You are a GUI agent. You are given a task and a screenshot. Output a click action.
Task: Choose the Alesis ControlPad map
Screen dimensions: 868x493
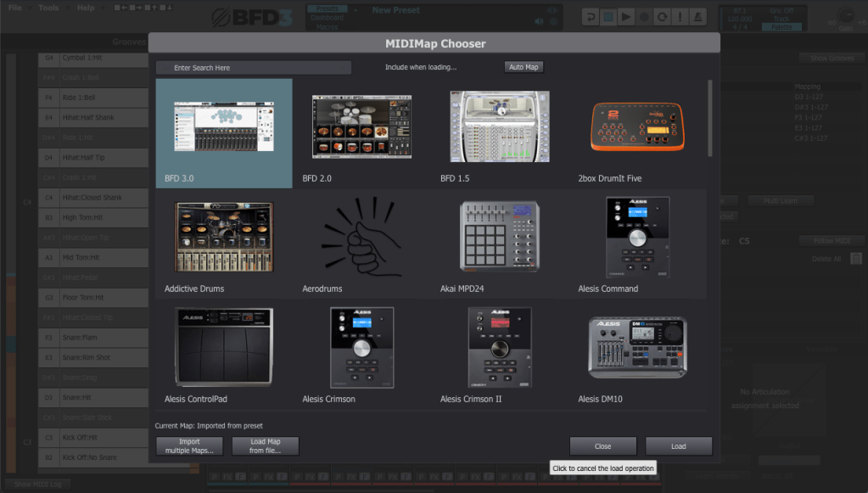(x=224, y=348)
